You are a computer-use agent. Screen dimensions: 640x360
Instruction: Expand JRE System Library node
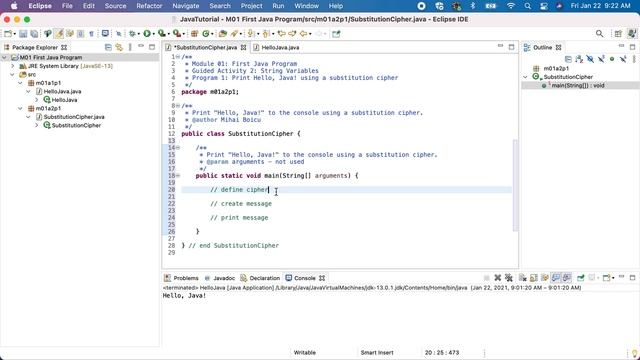click(x=13, y=66)
